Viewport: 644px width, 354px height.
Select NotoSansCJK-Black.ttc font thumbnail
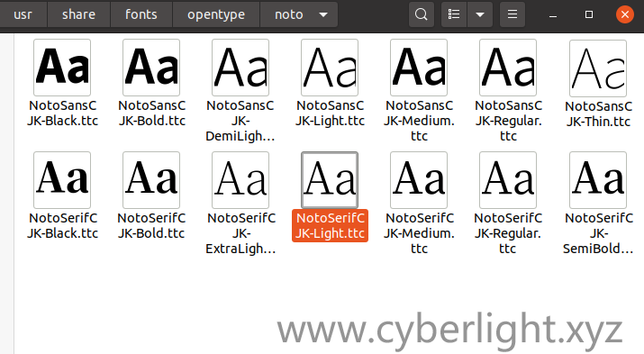pyautogui.click(x=62, y=68)
